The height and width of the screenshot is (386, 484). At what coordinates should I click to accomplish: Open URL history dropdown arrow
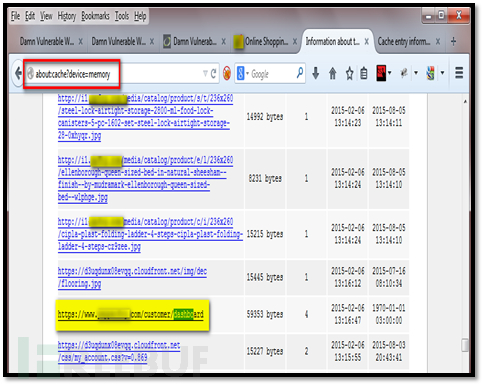(205, 73)
